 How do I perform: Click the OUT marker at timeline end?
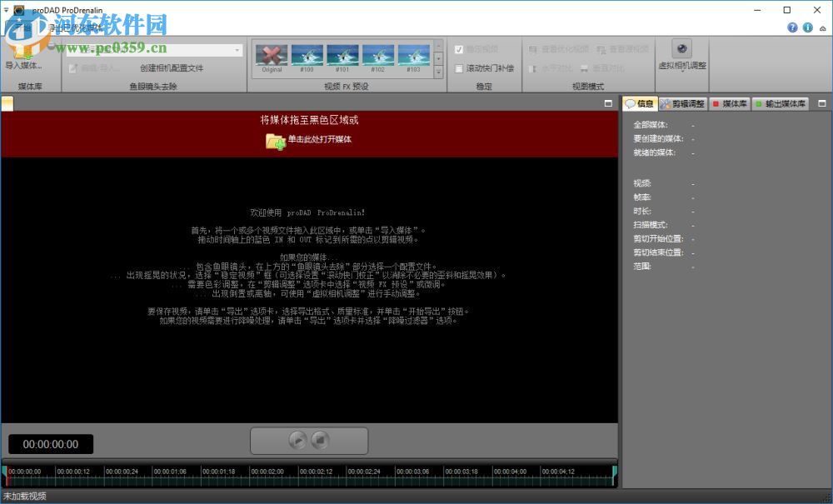tap(615, 471)
